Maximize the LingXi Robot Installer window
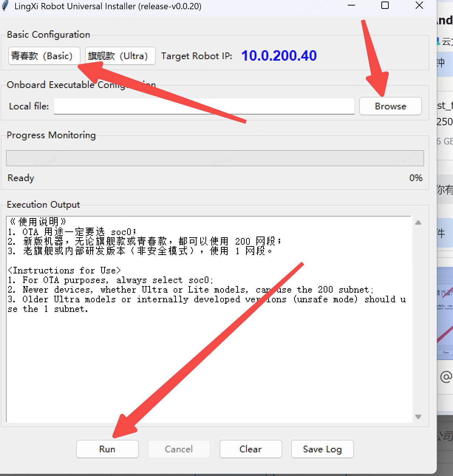Viewport: 453px width, 476px height. tap(385, 5)
